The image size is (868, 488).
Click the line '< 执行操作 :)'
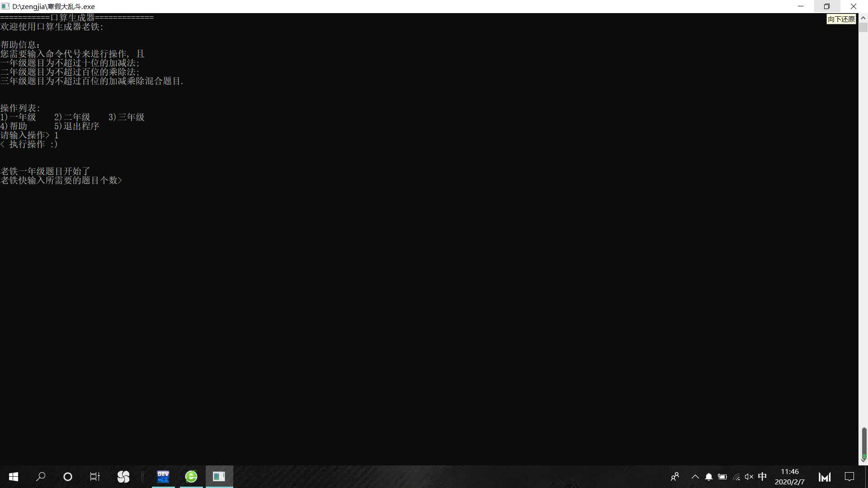[x=29, y=144]
